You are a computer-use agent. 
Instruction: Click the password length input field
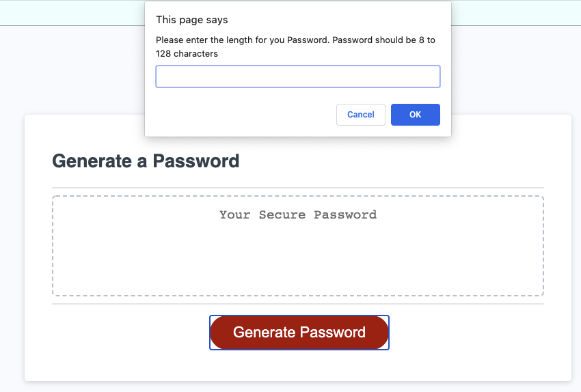(298, 76)
